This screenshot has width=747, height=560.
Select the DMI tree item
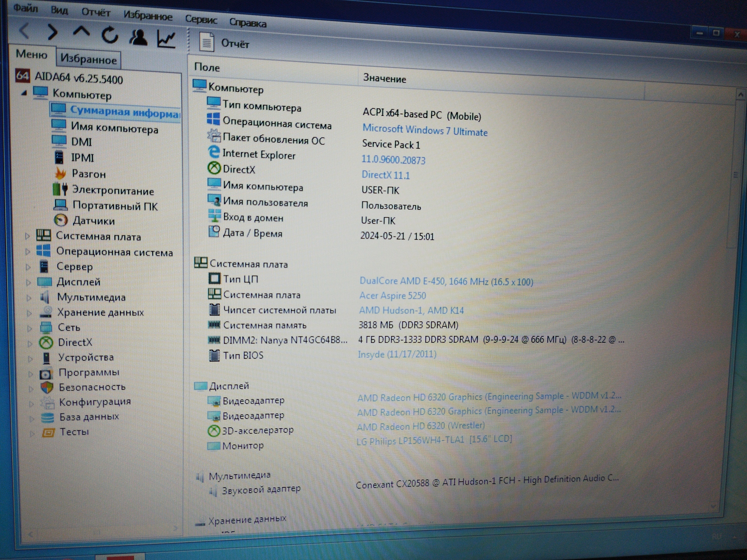click(81, 142)
